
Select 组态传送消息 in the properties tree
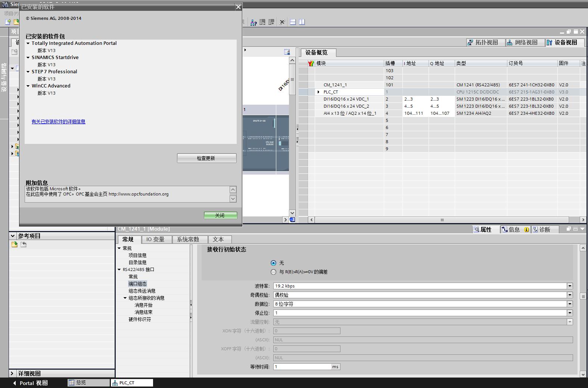coord(142,291)
